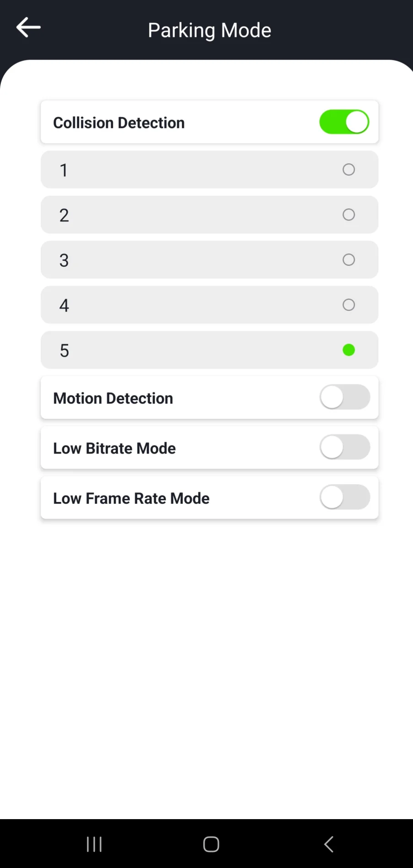Tap the Low Bitrate Mode label

[114, 448]
